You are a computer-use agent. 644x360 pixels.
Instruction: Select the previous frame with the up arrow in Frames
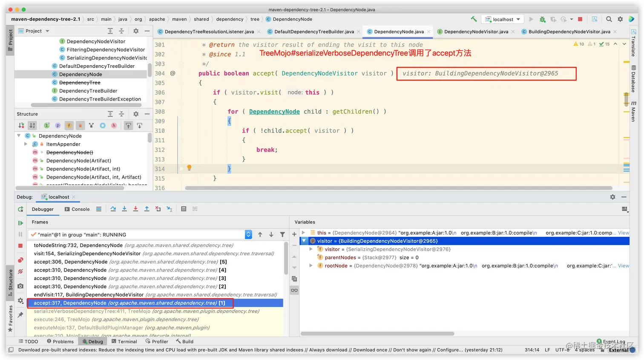(260, 234)
